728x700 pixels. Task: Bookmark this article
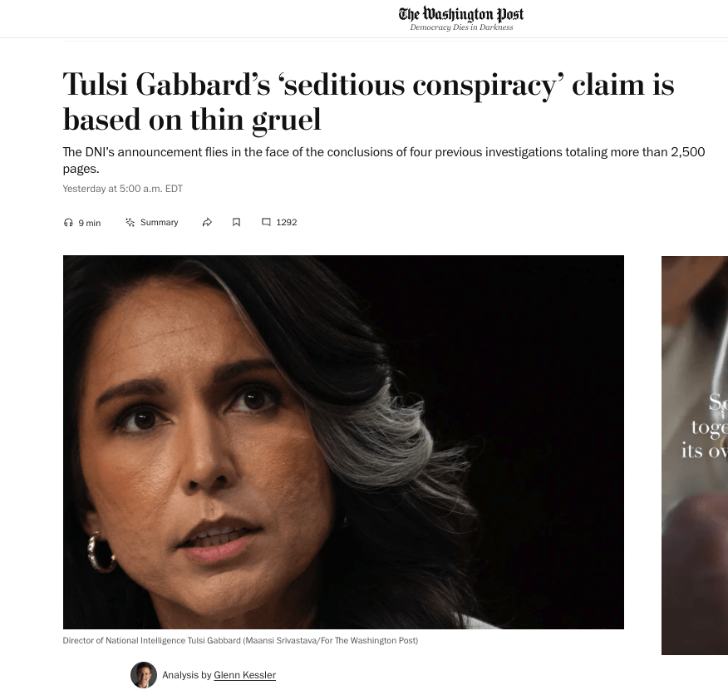coord(236,223)
